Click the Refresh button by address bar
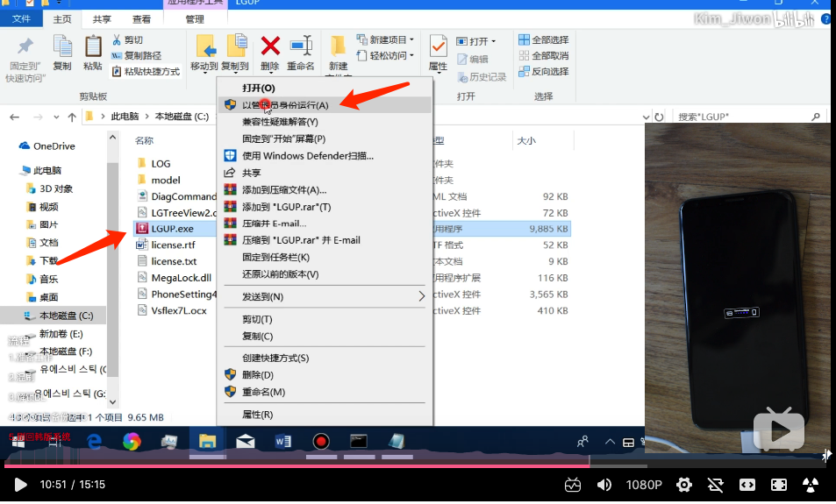836x504 pixels. 660,117
